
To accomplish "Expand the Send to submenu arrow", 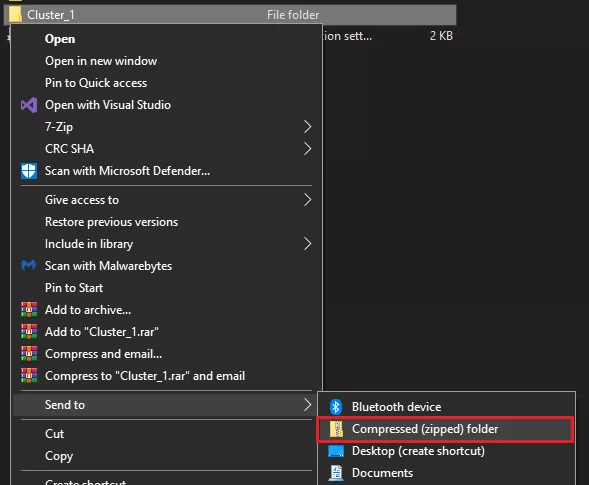I will [x=307, y=405].
